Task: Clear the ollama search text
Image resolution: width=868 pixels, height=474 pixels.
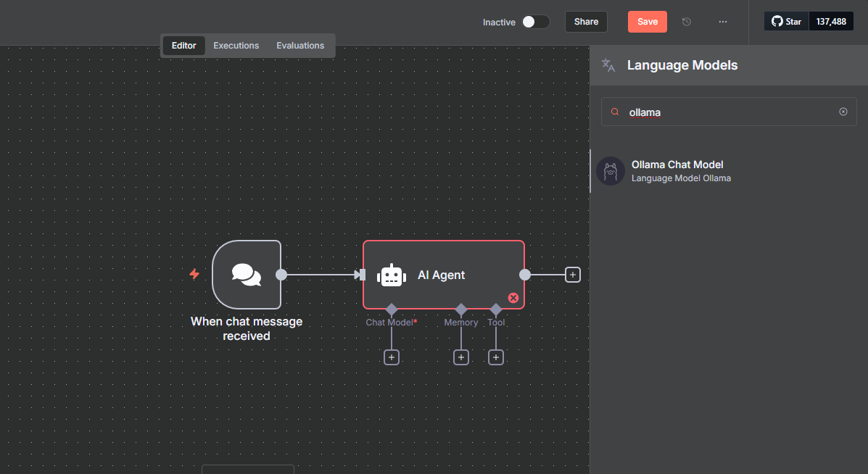Action: 843,112
